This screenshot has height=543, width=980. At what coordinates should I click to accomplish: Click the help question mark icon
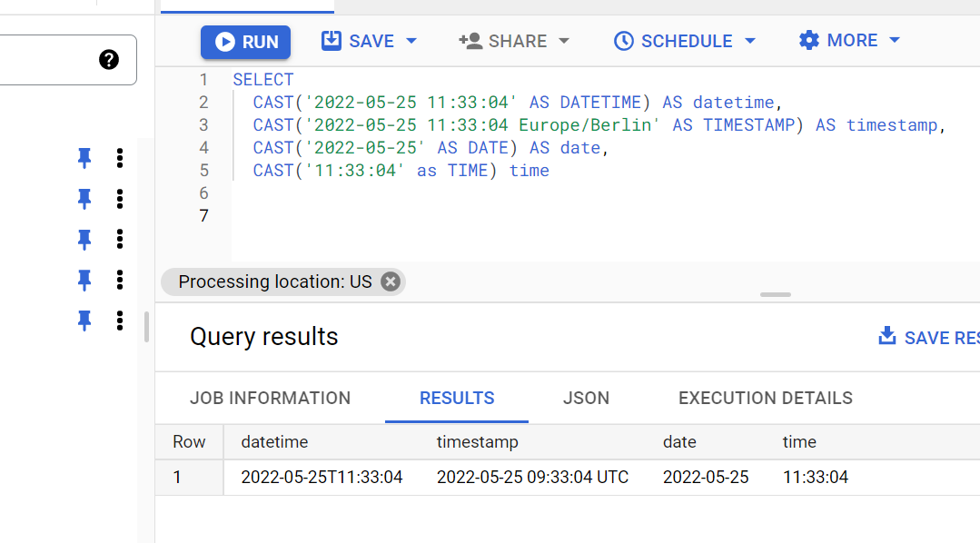click(x=109, y=60)
